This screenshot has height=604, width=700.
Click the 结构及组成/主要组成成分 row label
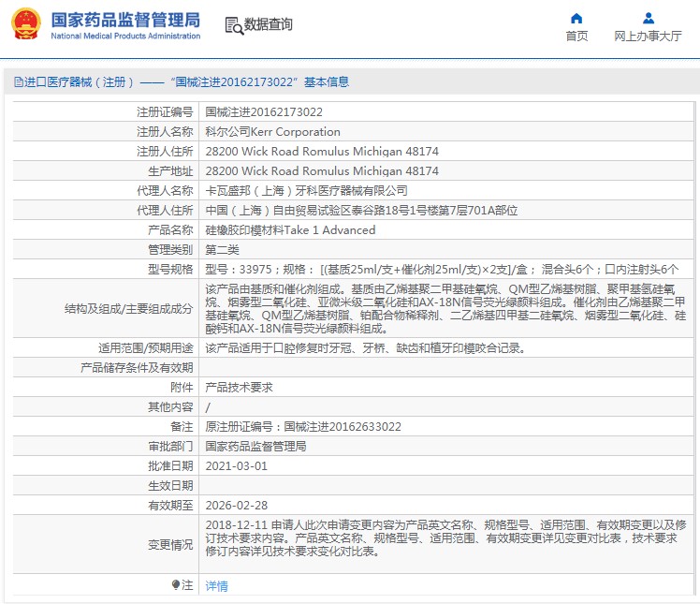click(128, 309)
